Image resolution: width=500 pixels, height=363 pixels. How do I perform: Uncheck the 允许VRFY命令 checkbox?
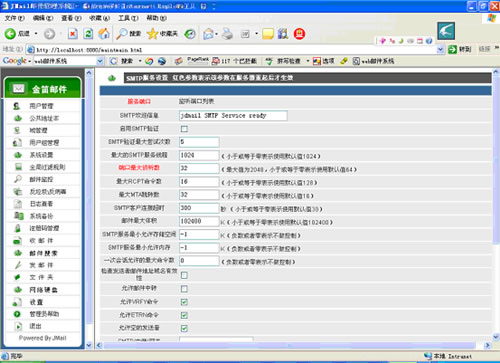click(x=184, y=302)
